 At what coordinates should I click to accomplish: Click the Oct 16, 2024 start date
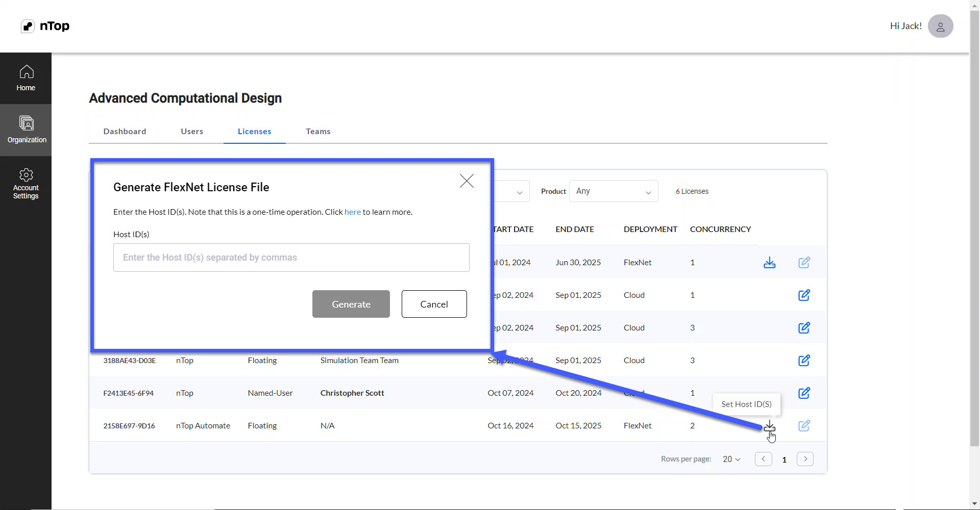(510, 426)
